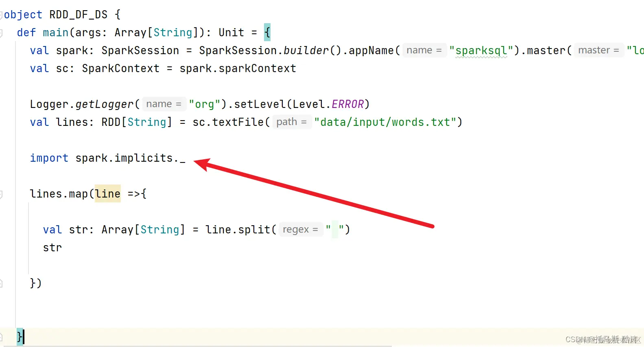Click the 'regex =' parameter hint

tap(300, 229)
